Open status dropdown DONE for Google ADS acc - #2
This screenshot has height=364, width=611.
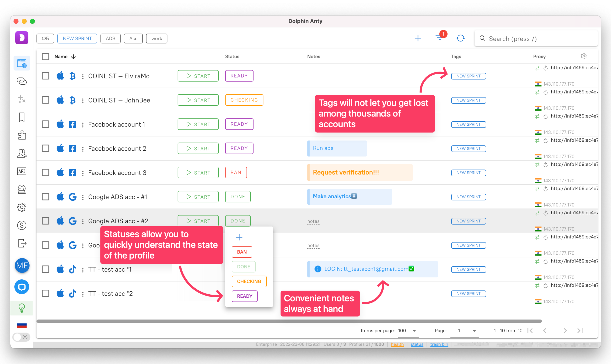238,221
